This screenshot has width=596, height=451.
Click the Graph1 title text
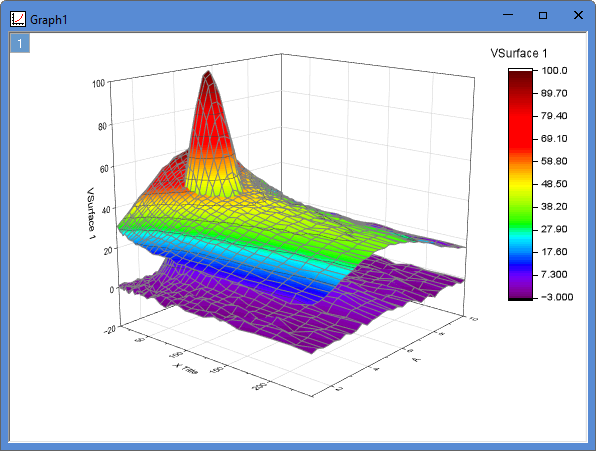coord(49,20)
